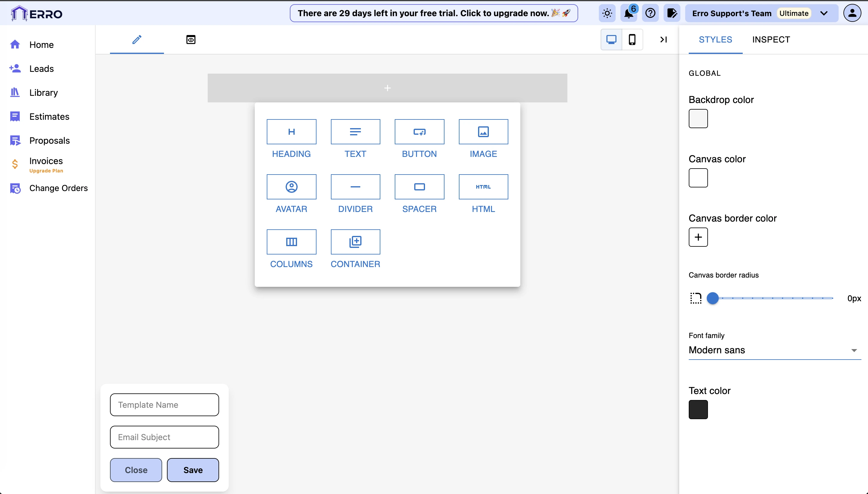Open the Erro Support's Team switcher
Image resolution: width=868 pixels, height=494 pixels.
(x=761, y=13)
